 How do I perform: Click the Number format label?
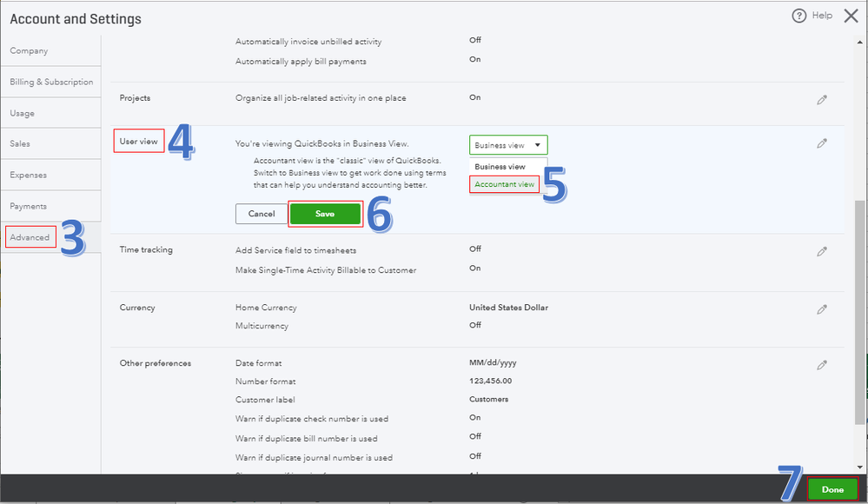[265, 381]
